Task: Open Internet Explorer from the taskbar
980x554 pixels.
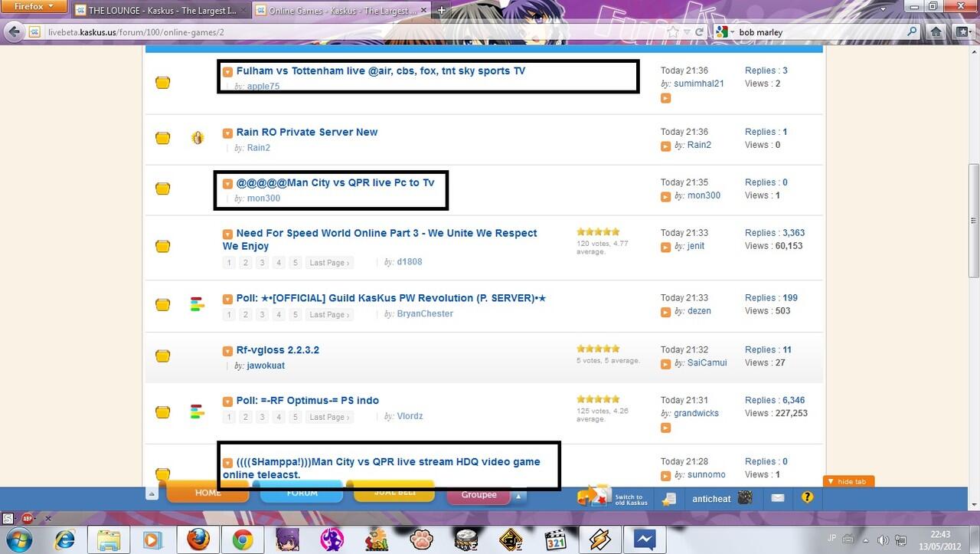Action: coord(64,540)
